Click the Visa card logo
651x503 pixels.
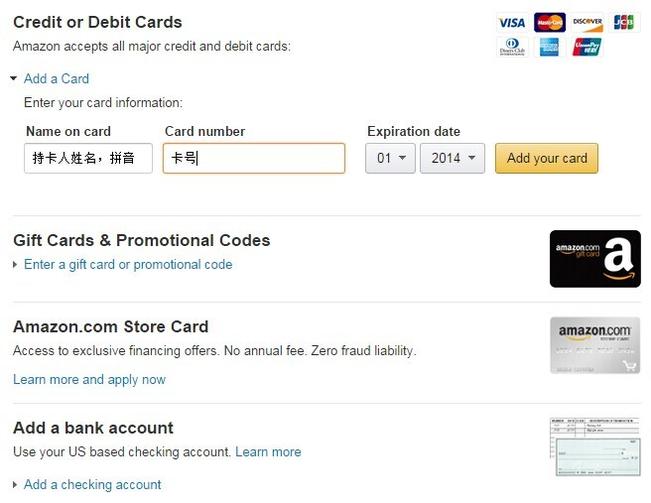[512, 22]
